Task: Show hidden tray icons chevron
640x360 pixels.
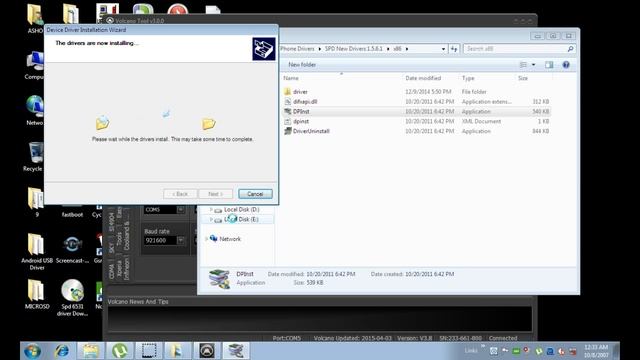Action: point(483,347)
